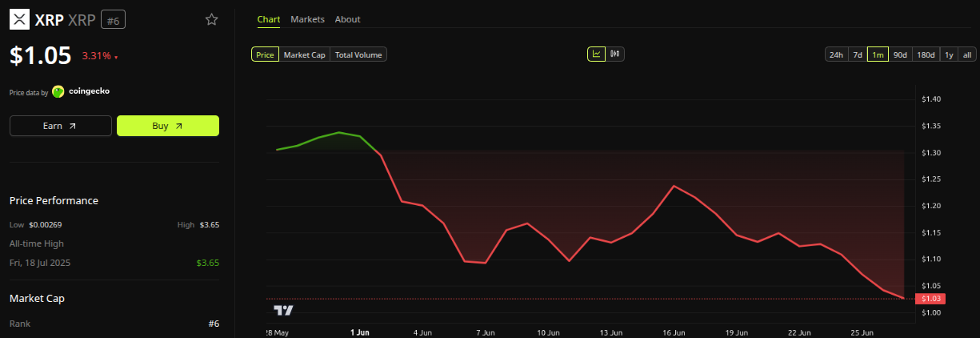Click the XRP logo icon

pyautogui.click(x=19, y=19)
